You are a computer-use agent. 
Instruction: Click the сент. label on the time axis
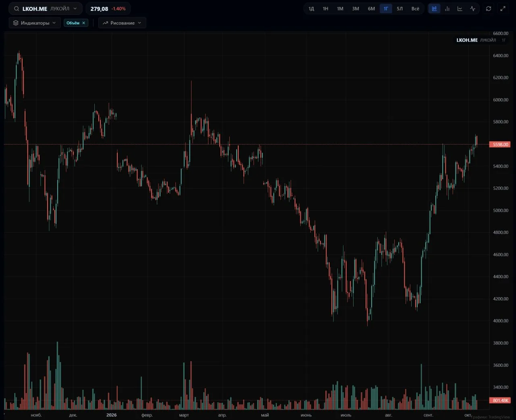click(x=428, y=415)
